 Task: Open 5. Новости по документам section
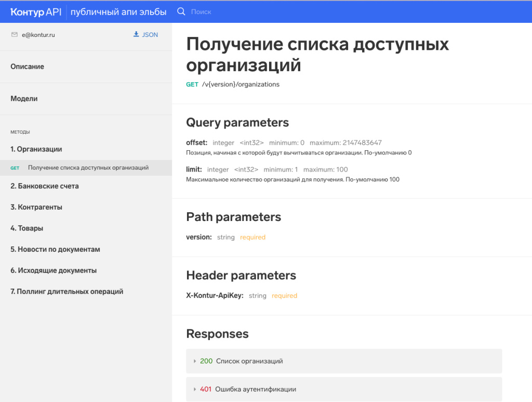pyautogui.click(x=55, y=250)
